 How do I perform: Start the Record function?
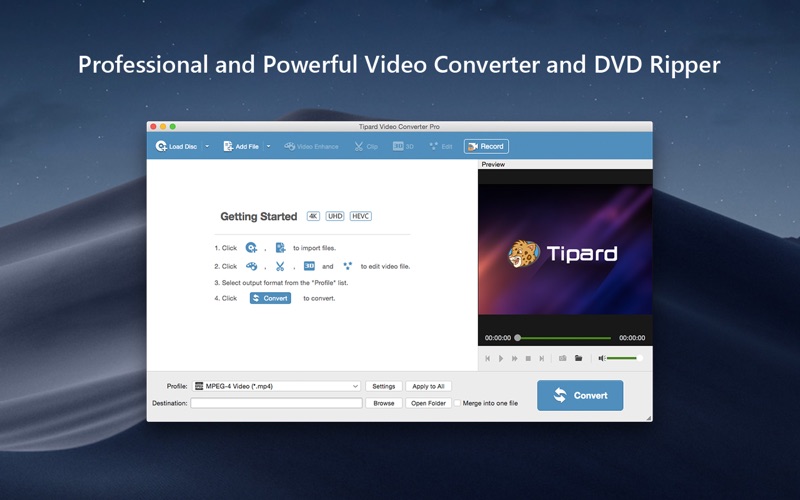point(486,146)
